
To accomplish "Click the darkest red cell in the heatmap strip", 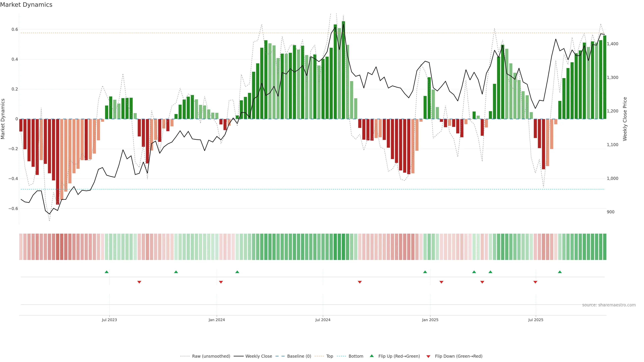I will point(58,247).
